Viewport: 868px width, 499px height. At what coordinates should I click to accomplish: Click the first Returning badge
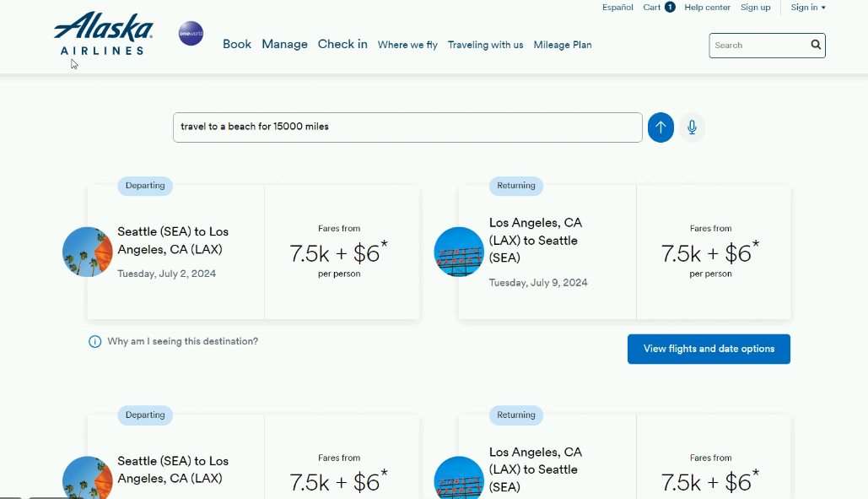pyautogui.click(x=516, y=186)
